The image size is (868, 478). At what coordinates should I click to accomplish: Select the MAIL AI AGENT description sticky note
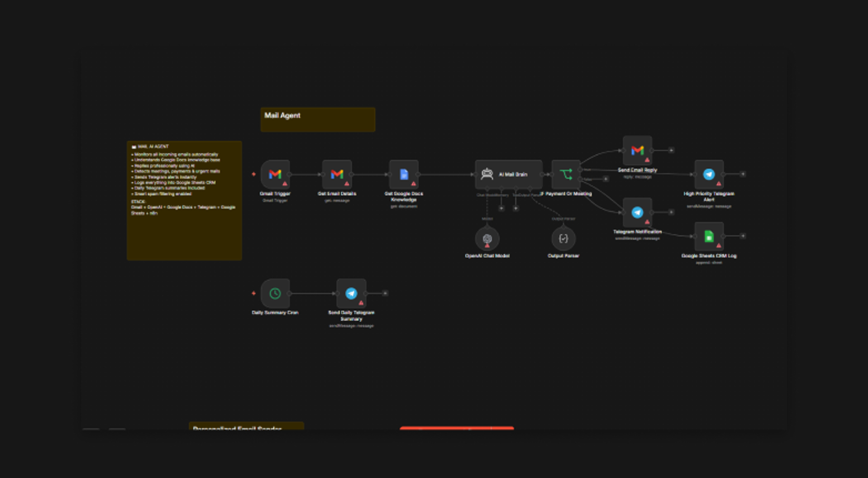click(x=184, y=201)
